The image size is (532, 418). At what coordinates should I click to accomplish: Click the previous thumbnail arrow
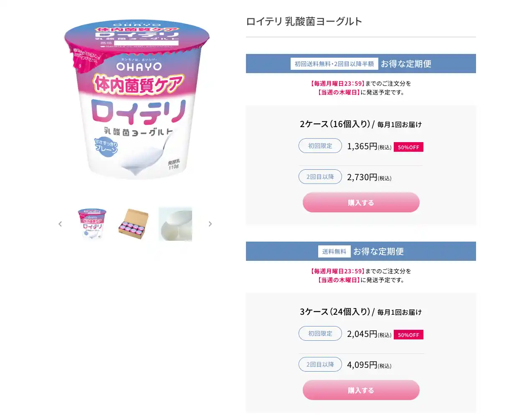[x=60, y=224]
